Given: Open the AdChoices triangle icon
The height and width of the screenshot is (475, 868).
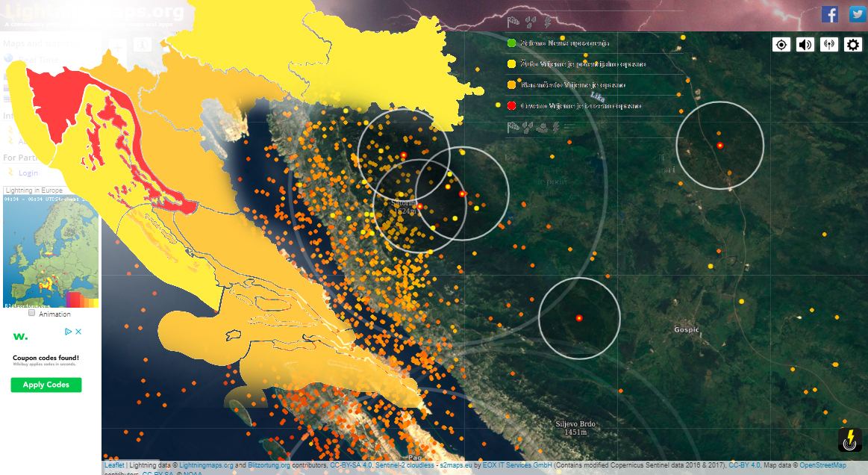Looking at the screenshot, I should pos(68,332).
